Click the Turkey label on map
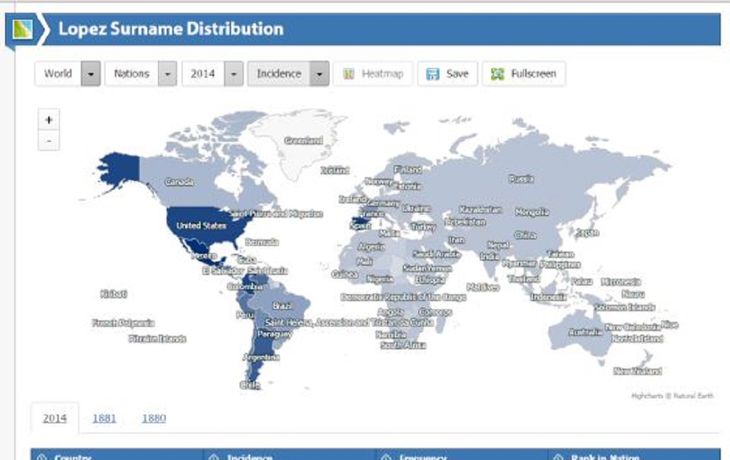 point(424,227)
